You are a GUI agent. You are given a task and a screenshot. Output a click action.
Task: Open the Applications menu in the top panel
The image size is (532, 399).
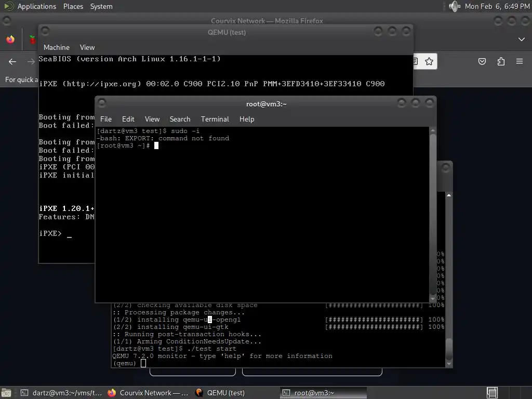(37, 6)
